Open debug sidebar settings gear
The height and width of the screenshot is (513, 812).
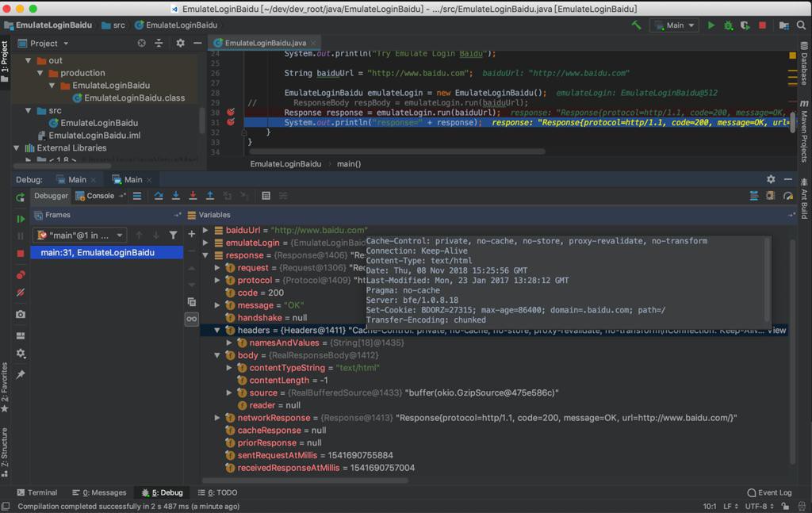(x=20, y=353)
